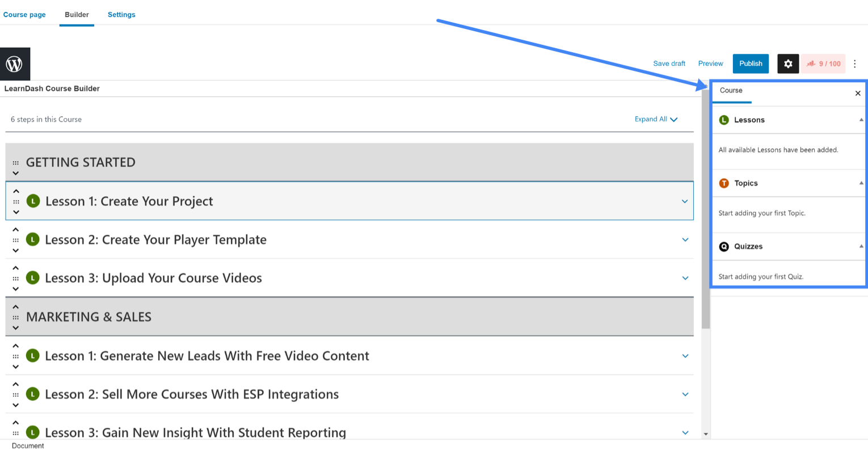Move Lesson 1: Create Your Project down

coord(16,212)
